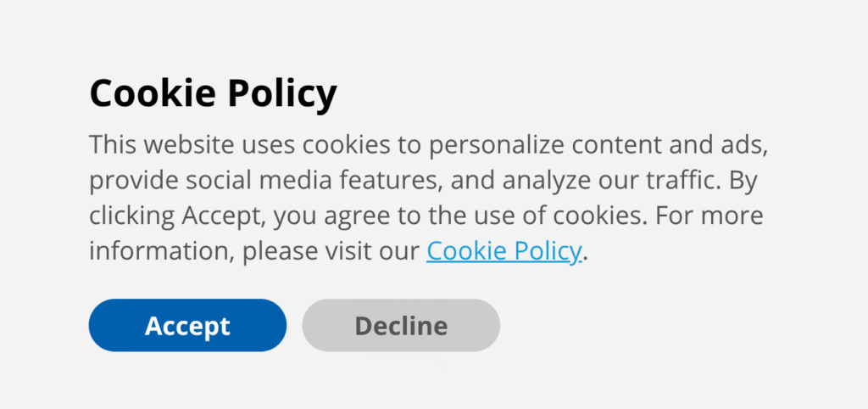Click the line starting "clicking Accept, you agree"
Viewport: 868px width, 409px height.
coord(426,216)
